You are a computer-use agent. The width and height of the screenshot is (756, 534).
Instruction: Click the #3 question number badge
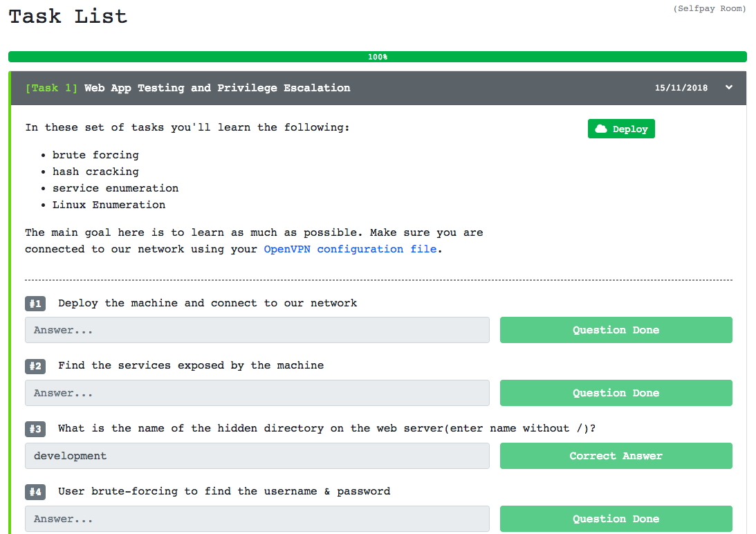pyautogui.click(x=35, y=429)
